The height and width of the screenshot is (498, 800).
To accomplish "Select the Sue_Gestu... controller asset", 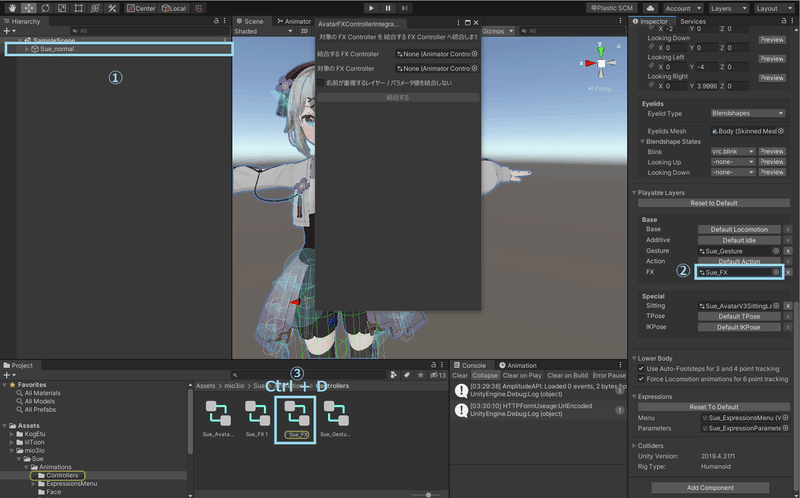I will (x=336, y=419).
